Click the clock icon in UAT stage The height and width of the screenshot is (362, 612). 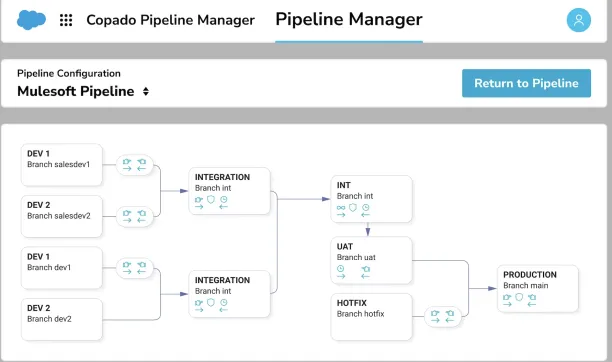click(341, 271)
